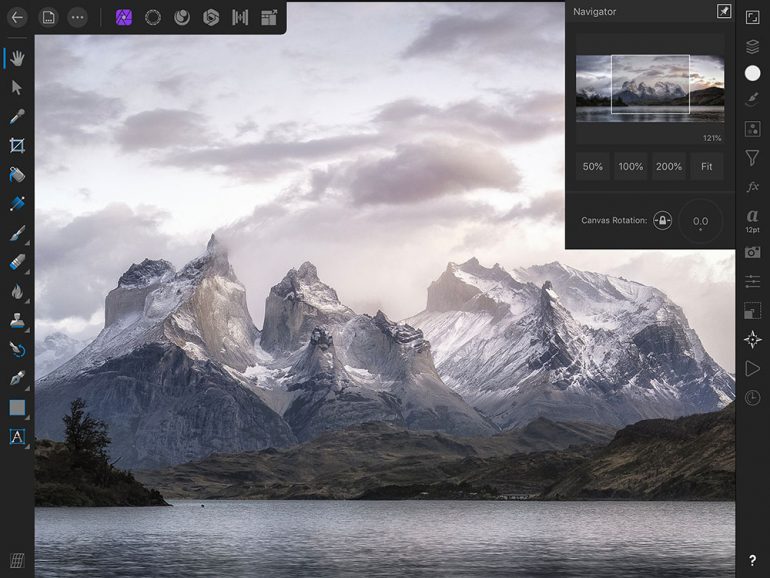
Task: Open the Filters studio funnel icon
Action: (x=752, y=158)
